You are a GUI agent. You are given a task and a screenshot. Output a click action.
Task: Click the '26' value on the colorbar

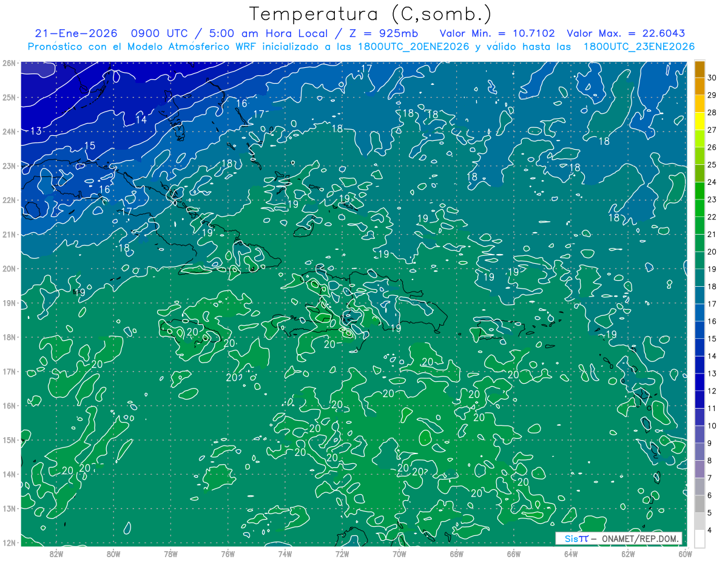click(712, 147)
